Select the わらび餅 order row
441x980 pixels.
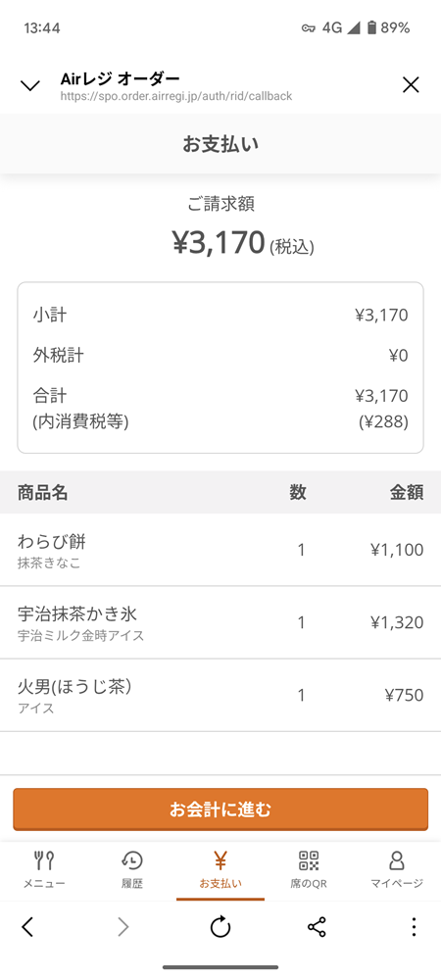(x=220, y=550)
